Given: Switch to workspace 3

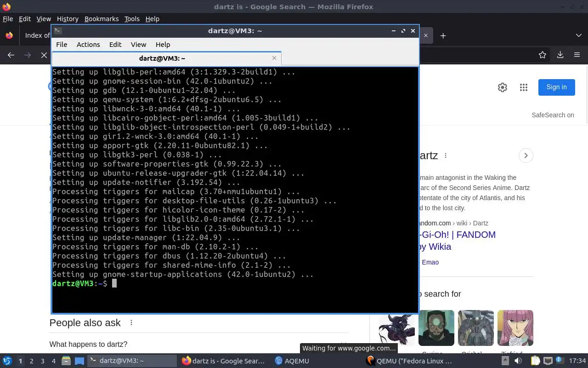Looking at the screenshot, I should click(42, 361).
